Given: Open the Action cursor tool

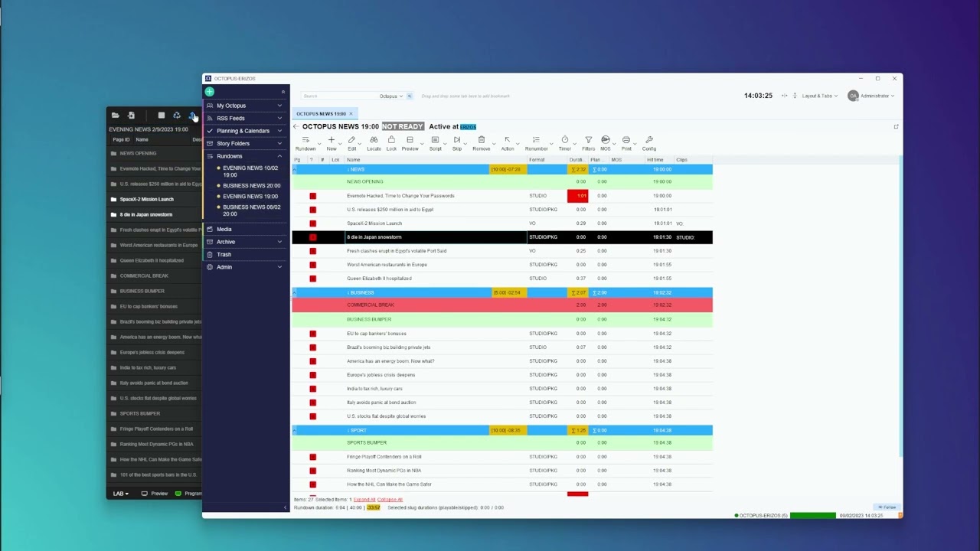Looking at the screenshot, I should (x=507, y=143).
